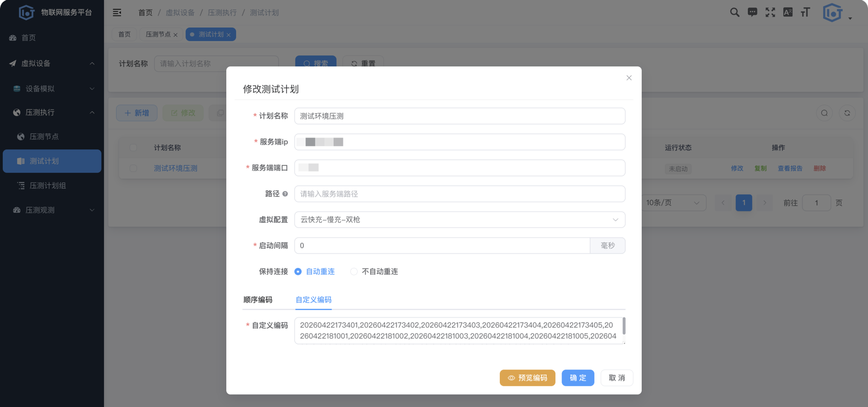The width and height of the screenshot is (868, 407).
Task: Toggle the sidebar collapse hamburger icon
Action: (x=117, y=12)
